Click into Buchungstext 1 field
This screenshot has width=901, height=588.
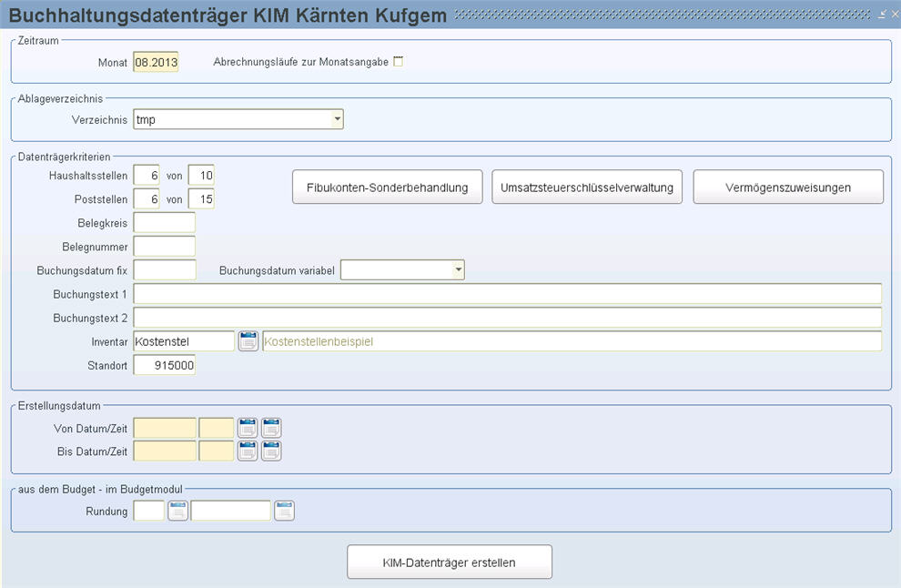508,294
